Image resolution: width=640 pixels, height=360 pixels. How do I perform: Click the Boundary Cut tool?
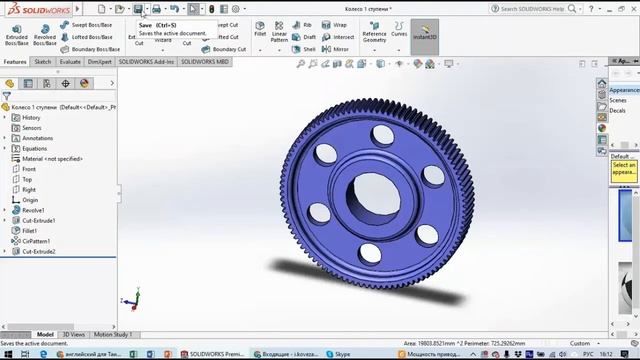pos(224,49)
